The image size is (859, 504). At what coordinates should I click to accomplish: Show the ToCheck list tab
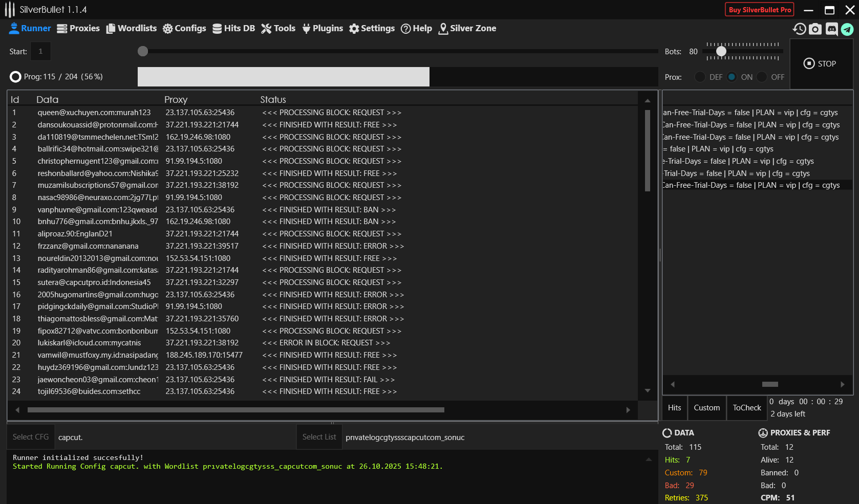(x=746, y=408)
